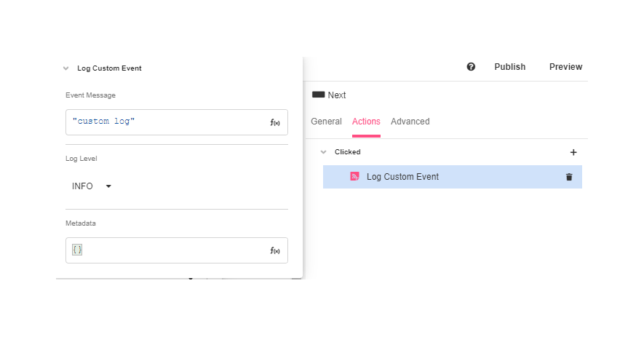Screen dimensions: 644x337
Task: Select the Actions tab
Action: 366,122
